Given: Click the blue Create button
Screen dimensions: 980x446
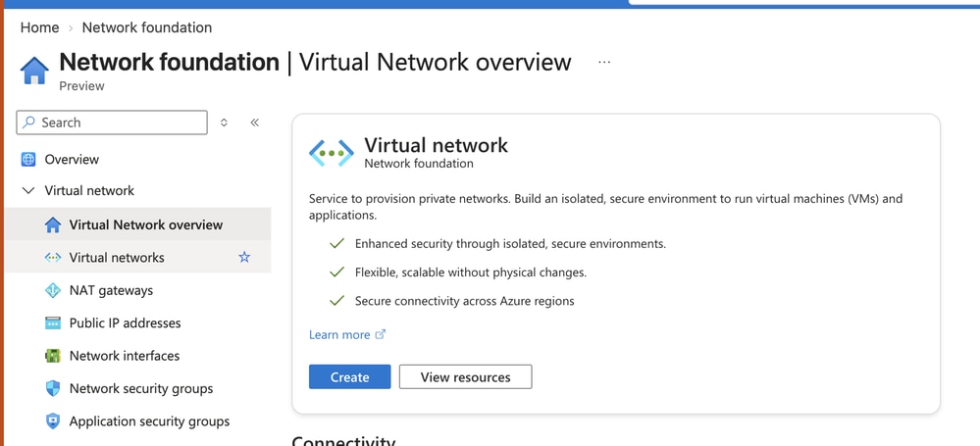Looking at the screenshot, I should (x=349, y=376).
